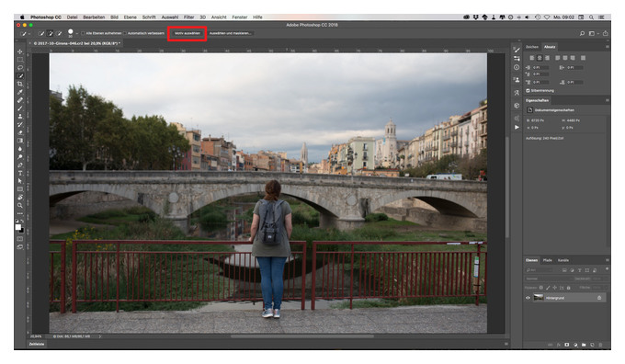The height and width of the screenshot is (364, 625).
Task: Toggle lock image pixels brush icon
Action: tap(548, 288)
